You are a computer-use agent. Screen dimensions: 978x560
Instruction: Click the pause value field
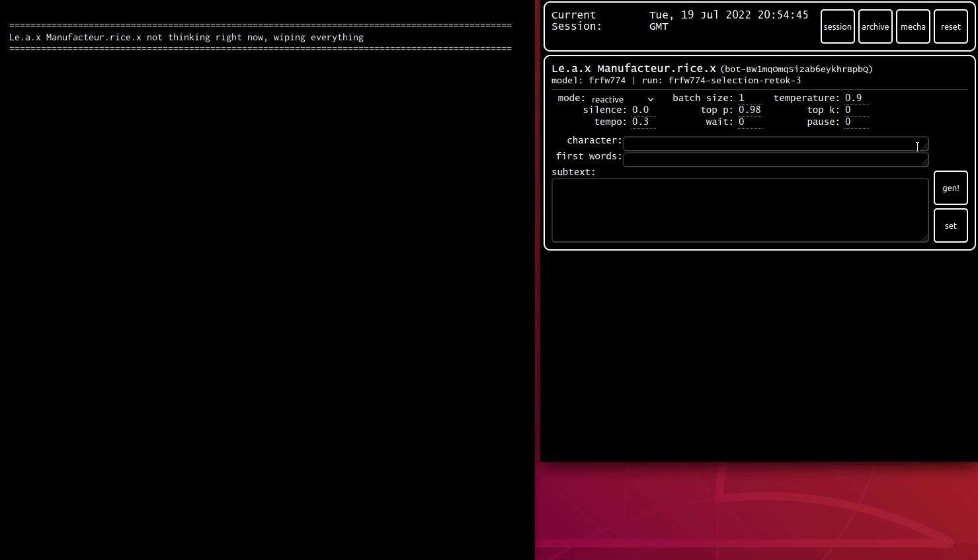click(856, 122)
